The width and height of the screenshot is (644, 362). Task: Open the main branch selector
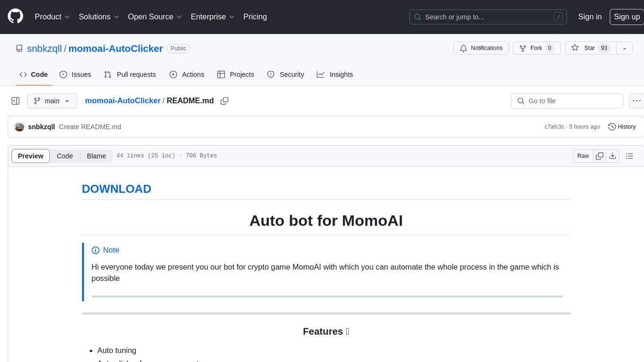52,101
